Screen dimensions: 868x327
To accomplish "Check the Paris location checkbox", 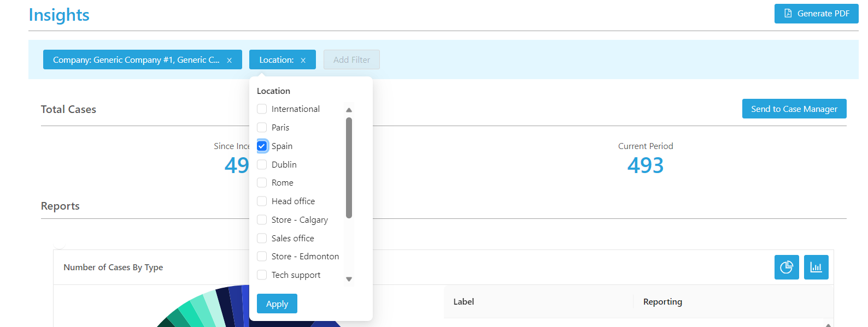I will click(262, 128).
